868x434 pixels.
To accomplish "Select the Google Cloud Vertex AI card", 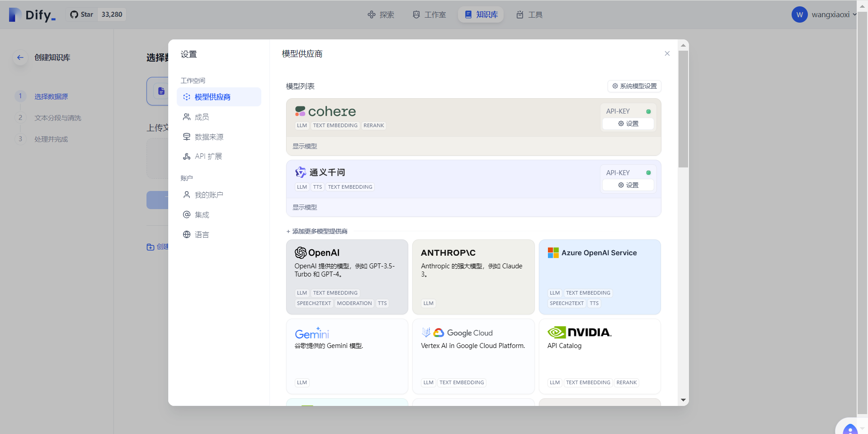I will (473, 356).
